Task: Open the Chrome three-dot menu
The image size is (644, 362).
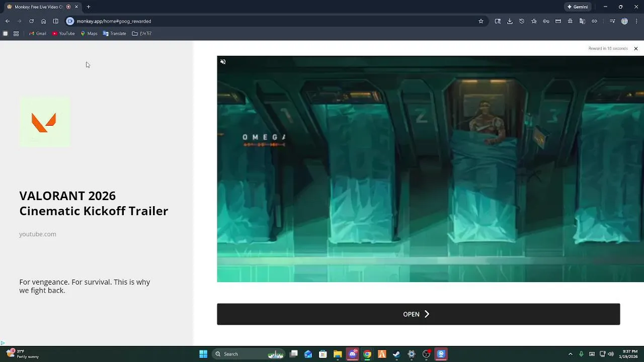Action: point(636,21)
